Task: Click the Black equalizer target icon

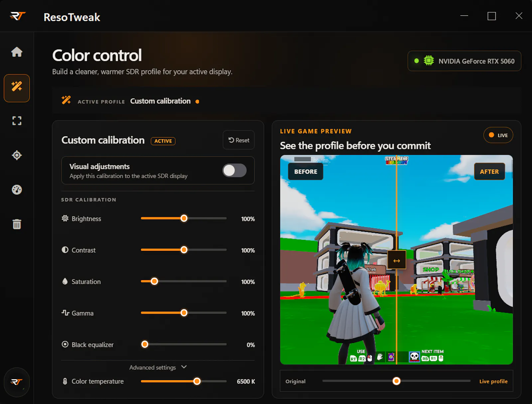Action: tap(65, 344)
